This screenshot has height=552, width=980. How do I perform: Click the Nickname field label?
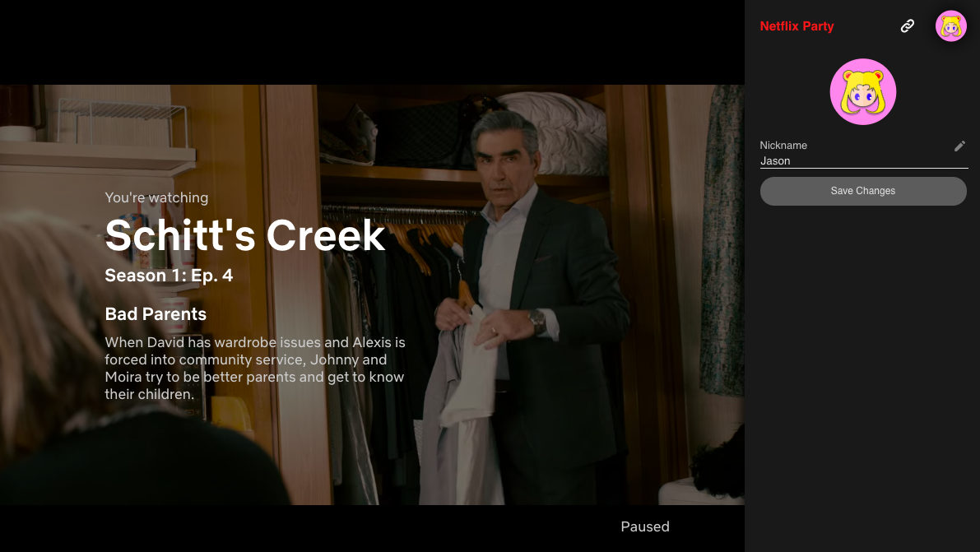point(783,145)
